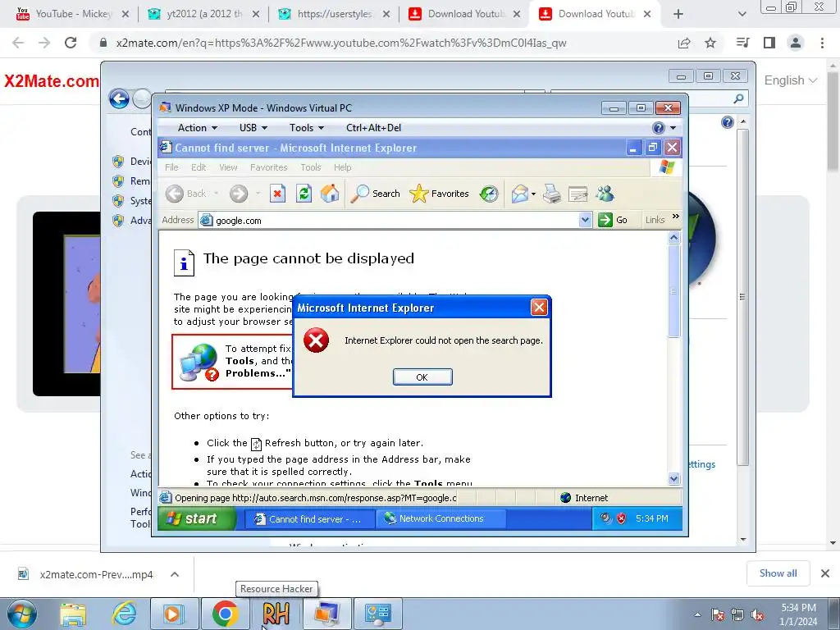The height and width of the screenshot is (630, 840).
Task: Select Cannot find server taskbar item
Action: coord(308,518)
